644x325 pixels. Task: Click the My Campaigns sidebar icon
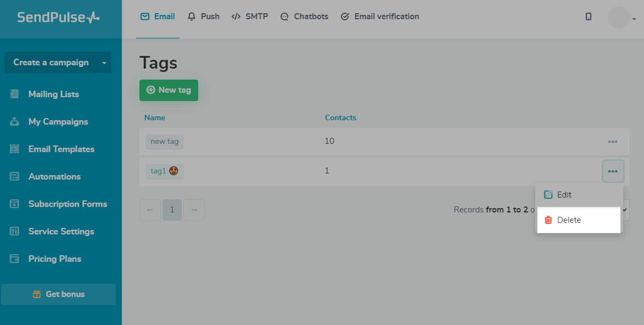15,122
